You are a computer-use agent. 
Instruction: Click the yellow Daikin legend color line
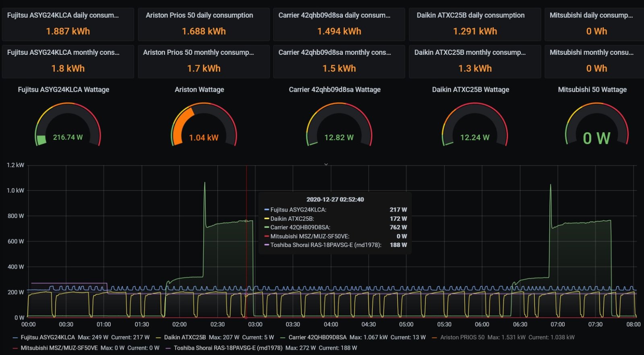click(x=159, y=338)
